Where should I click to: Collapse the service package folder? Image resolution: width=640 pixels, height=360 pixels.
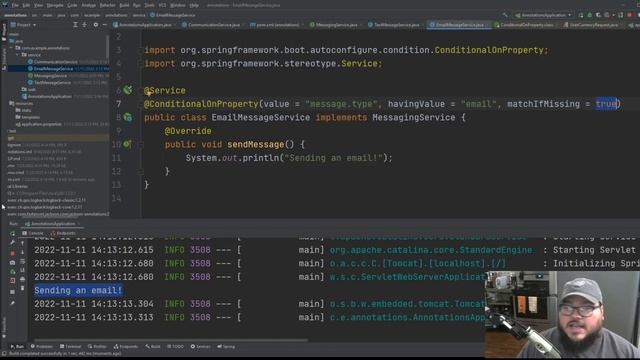coord(18,55)
